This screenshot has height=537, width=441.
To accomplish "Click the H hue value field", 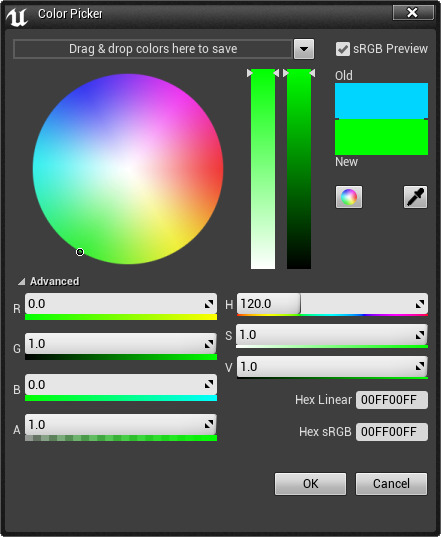I will click(332, 303).
